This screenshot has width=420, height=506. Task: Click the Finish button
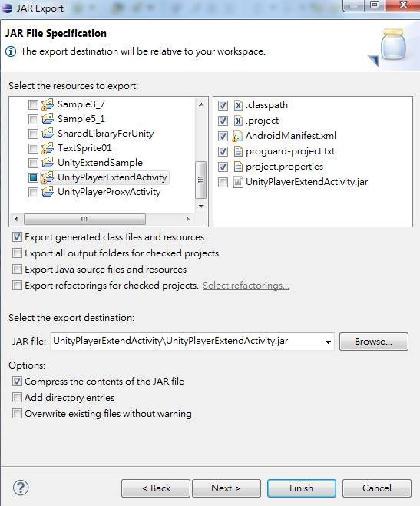tap(301, 488)
